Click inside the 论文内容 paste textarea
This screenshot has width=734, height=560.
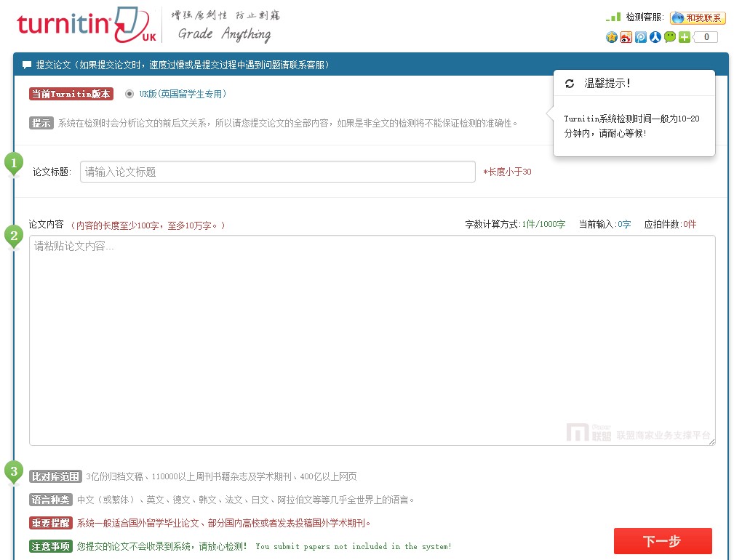coord(372,340)
